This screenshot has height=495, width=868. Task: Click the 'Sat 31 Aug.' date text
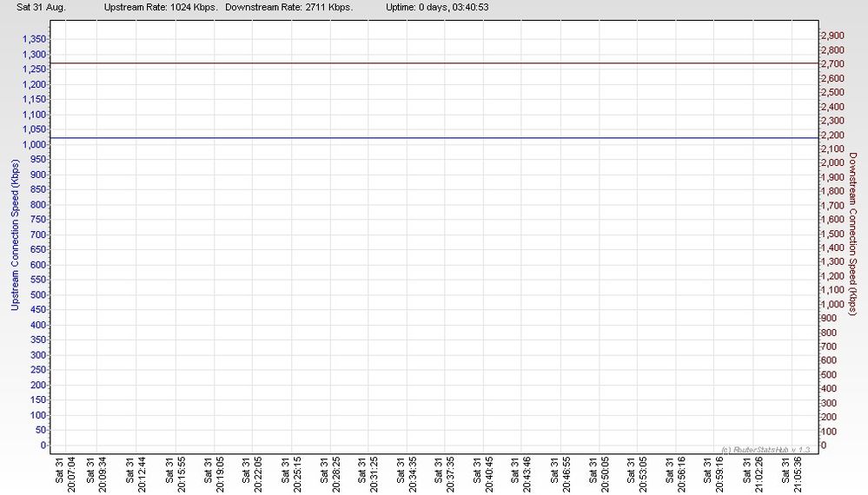[41, 8]
